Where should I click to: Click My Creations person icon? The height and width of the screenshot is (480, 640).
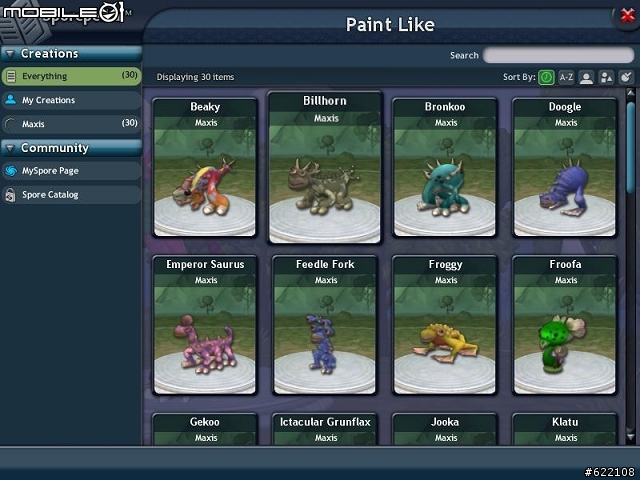pyautogui.click(x=11, y=100)
